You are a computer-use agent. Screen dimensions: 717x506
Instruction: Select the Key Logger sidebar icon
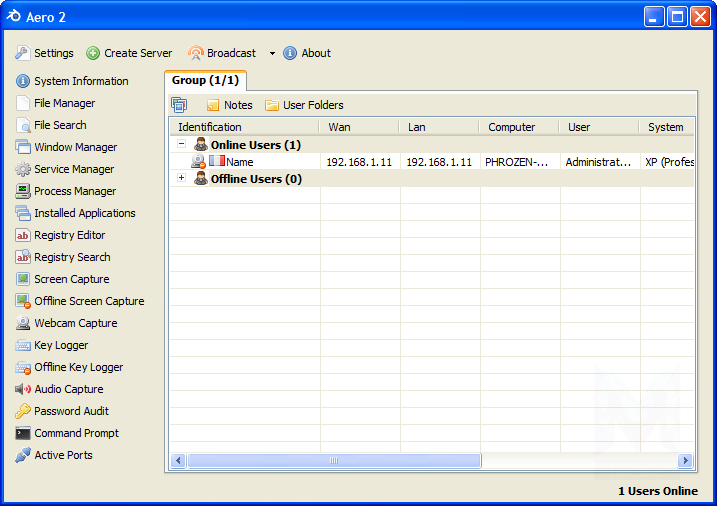24,345
